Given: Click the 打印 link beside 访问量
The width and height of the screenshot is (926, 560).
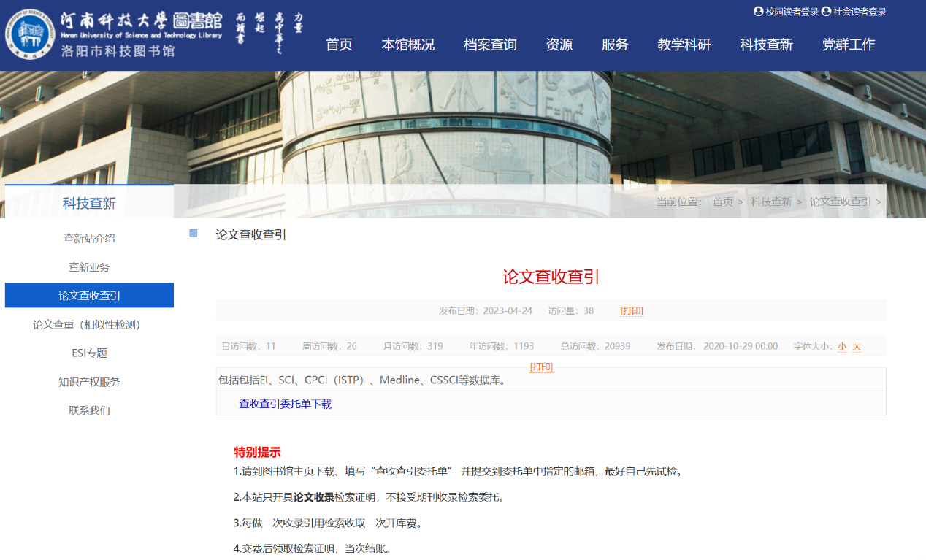Looking at the screenshot, I should (x=632, y=311).
